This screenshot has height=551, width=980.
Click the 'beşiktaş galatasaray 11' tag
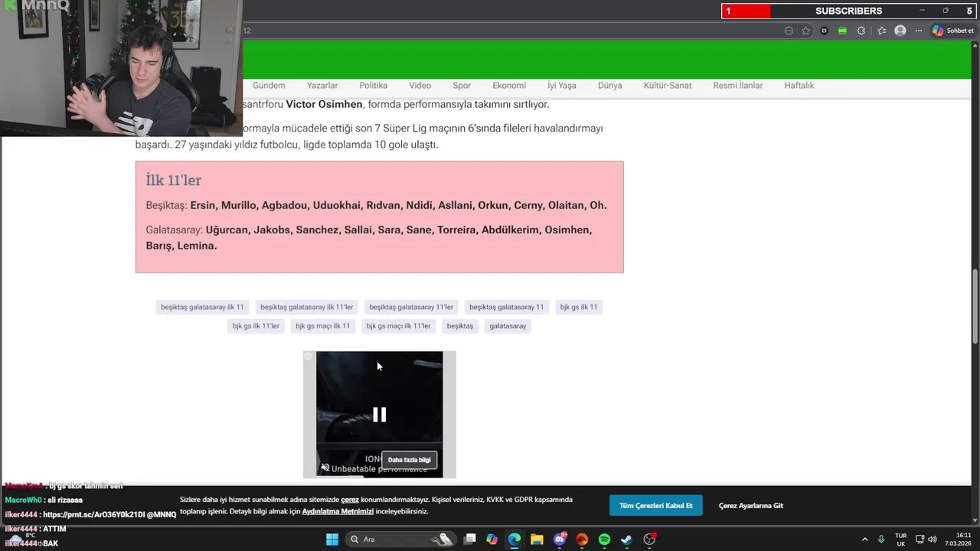coord(507,307)
